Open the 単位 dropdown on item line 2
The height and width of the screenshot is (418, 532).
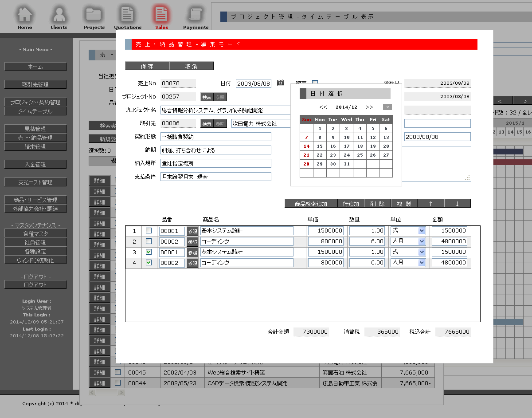408,241
